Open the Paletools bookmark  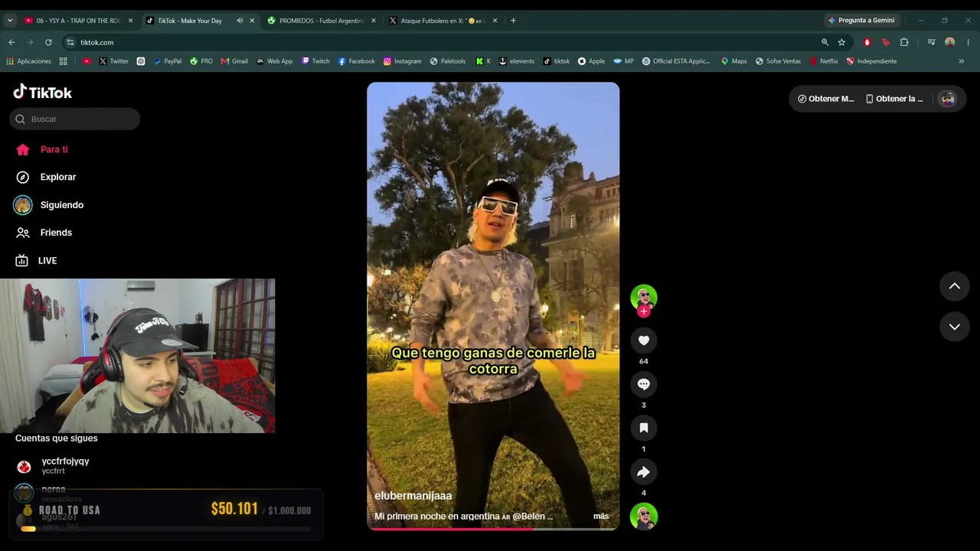448,61
